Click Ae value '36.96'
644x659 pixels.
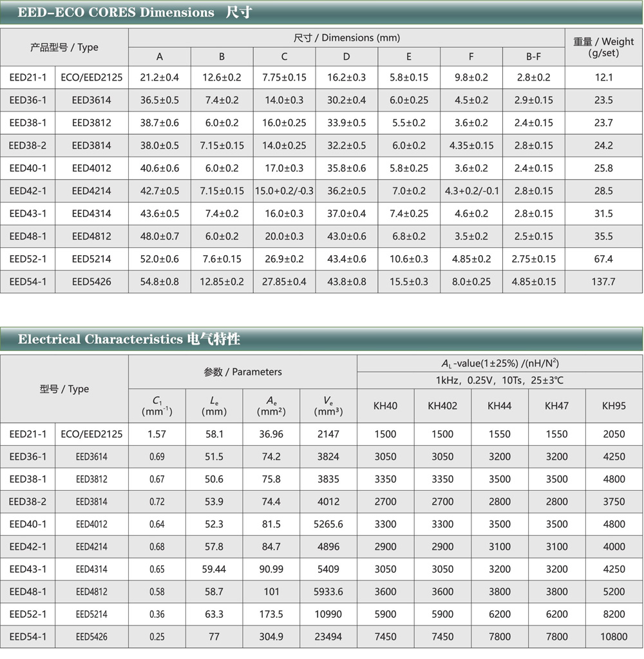271,434
